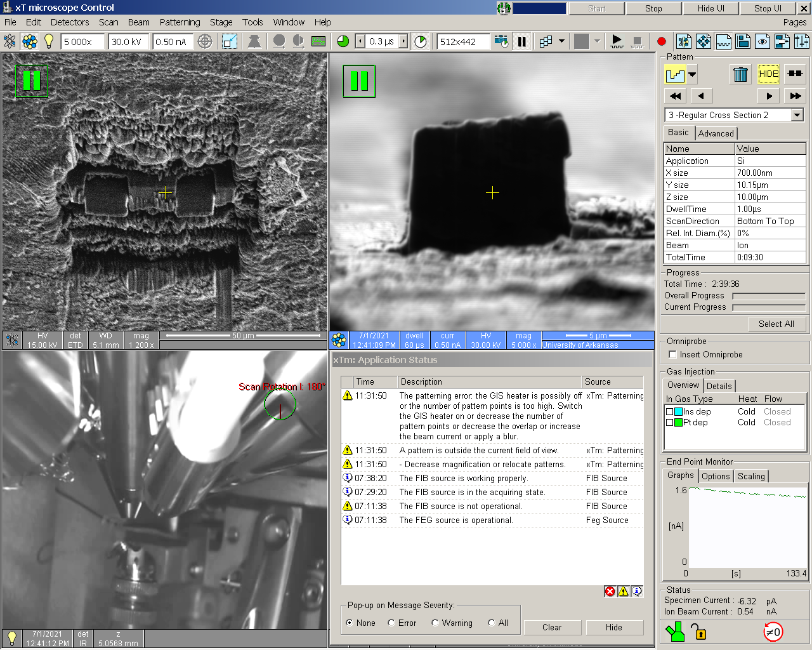The width and height of the screenshot is (812, 650).
Task: Switch to the Advanced pattern tab
Action: pyautogui.click(x=716, y=133)
